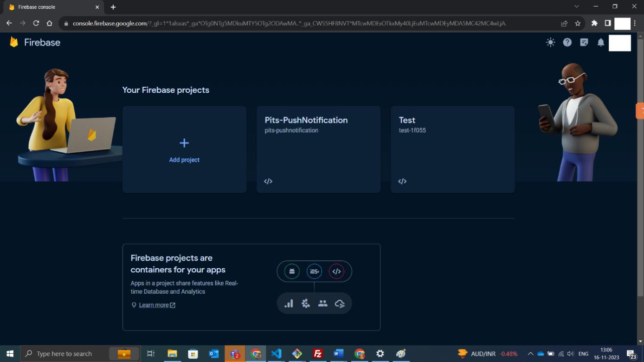Open Microsoft Teams from taskbar
The width and height of the screenshot is (644, 362).
coord(235,354)
